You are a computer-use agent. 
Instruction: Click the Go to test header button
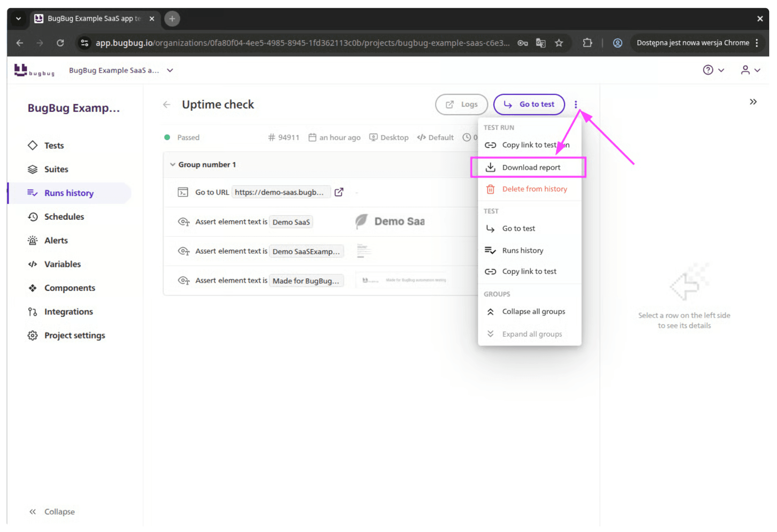point(529,104)
